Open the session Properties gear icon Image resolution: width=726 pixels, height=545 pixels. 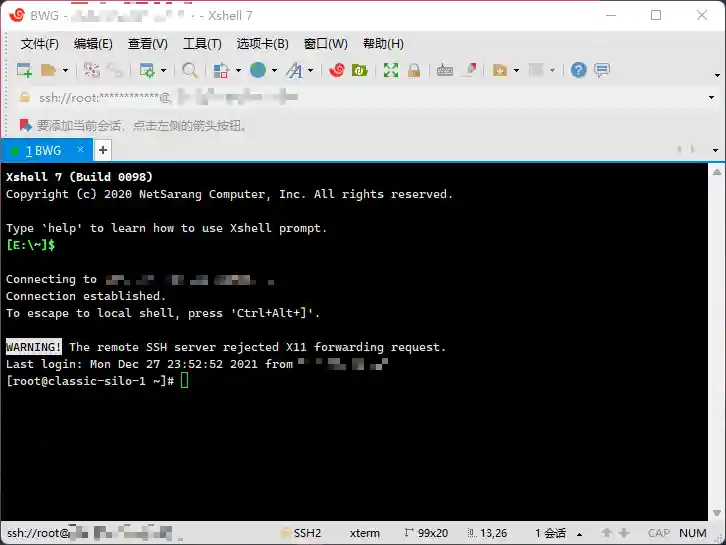click(147, 70)
